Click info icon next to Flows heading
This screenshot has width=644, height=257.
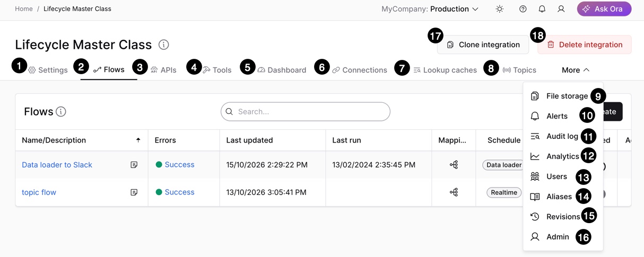tap(61, 112)
